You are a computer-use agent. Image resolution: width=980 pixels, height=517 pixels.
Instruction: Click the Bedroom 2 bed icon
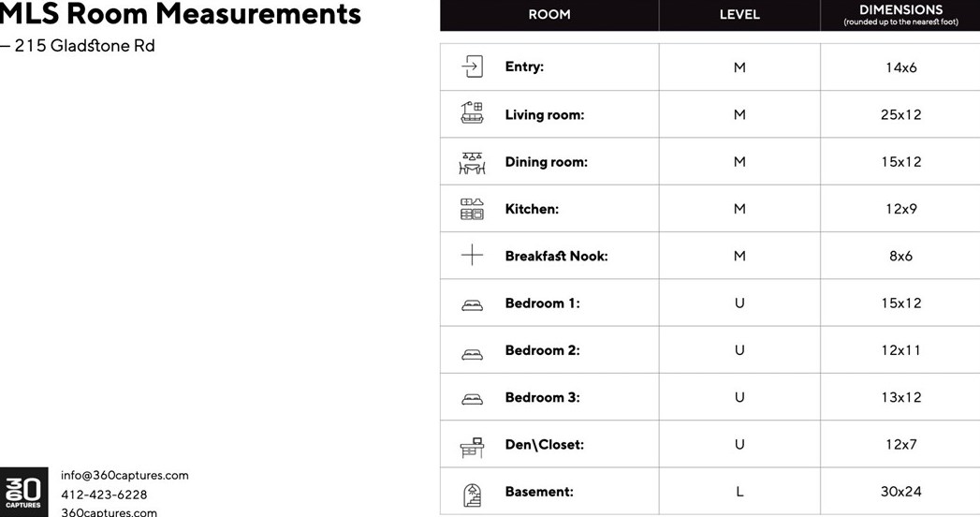[x=473, y=353]
